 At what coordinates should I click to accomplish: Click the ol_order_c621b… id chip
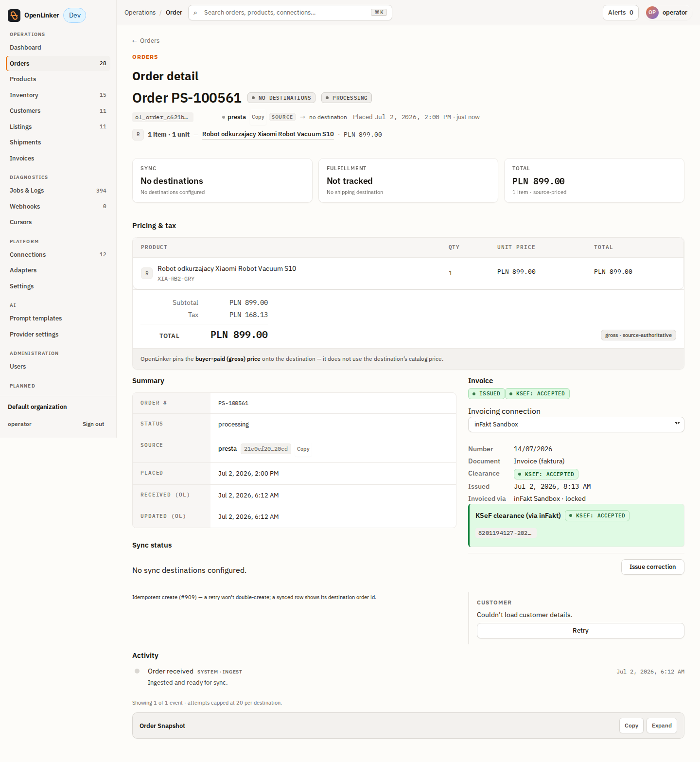(x=162, y=117)
